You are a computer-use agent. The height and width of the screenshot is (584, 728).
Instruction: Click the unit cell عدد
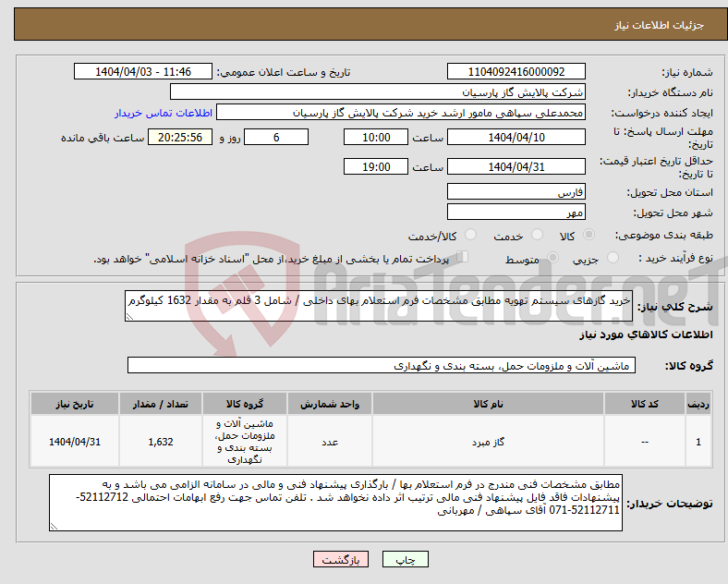point(330,442)
